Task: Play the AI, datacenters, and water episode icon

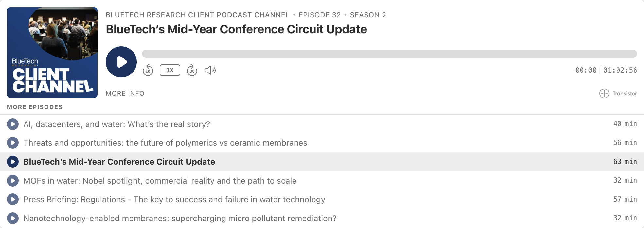Action: [13, 124]
